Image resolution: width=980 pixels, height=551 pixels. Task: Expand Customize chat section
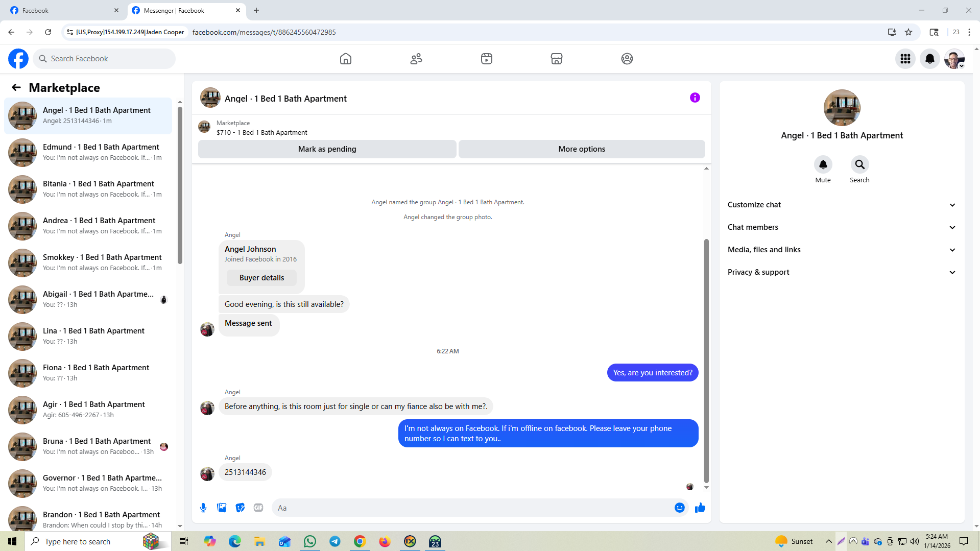click(x=842, y=205)
